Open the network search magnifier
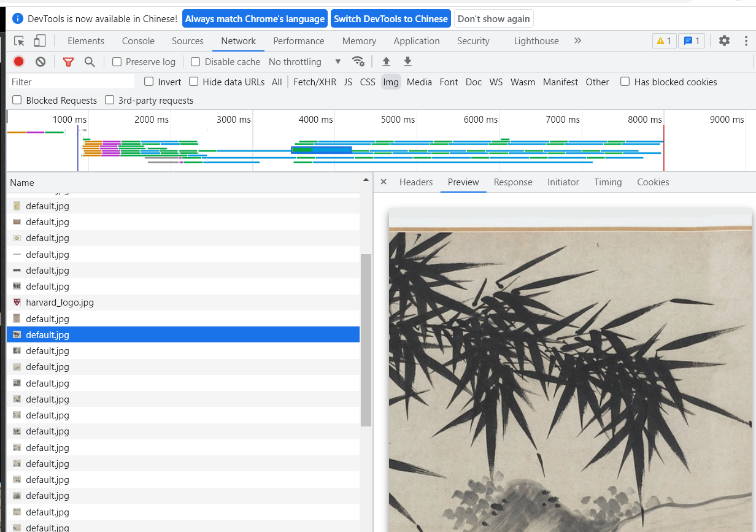 [90, 61]
